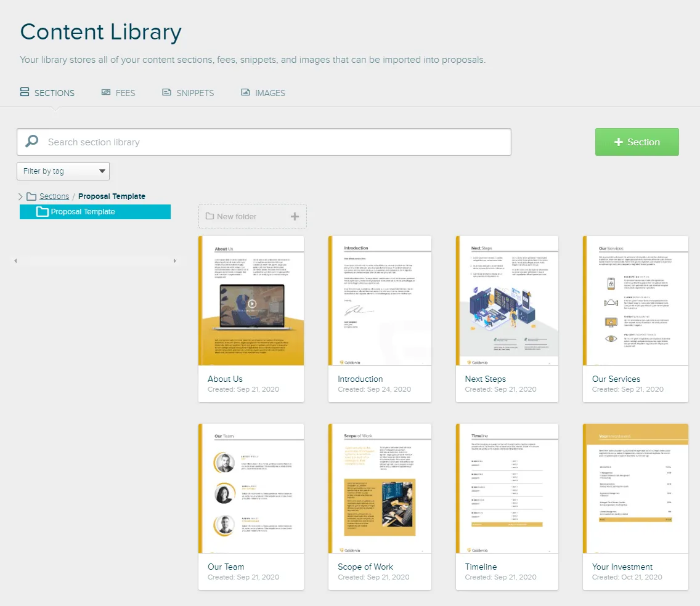Click the folder icon beside Sections breadcrumb

[31, 196]
